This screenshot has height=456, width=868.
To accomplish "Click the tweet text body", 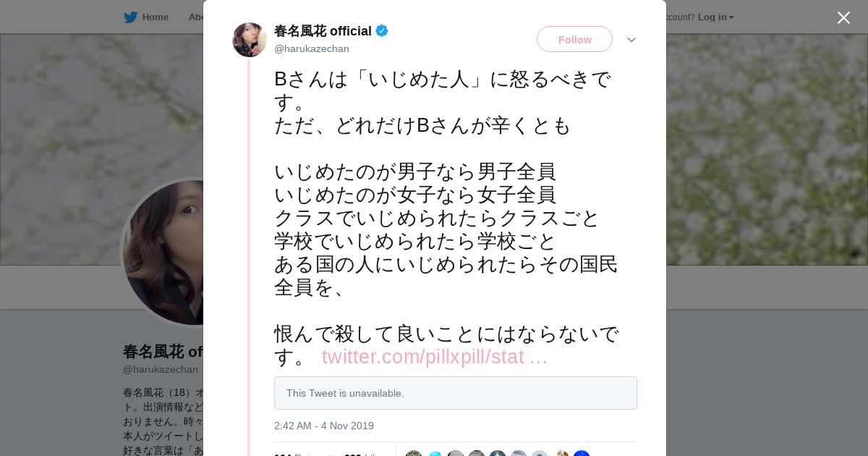I will [x=445, y=217].
